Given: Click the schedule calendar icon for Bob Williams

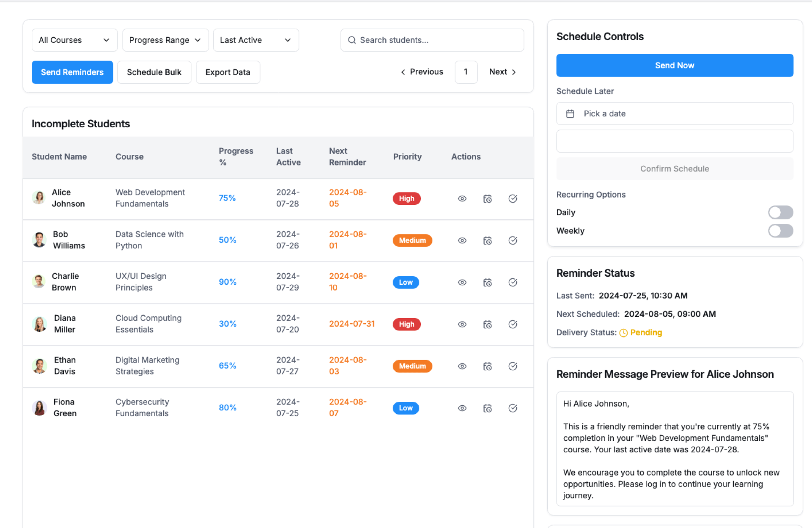Looking at the screenshot, I should (x=487, y=240).
